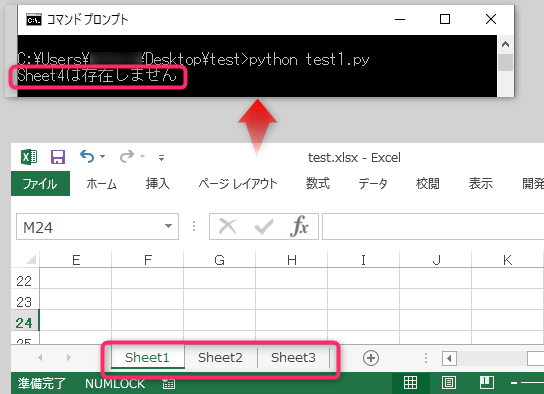
Task: Click the Sheet4は存在しません output text
Action: 97,75
